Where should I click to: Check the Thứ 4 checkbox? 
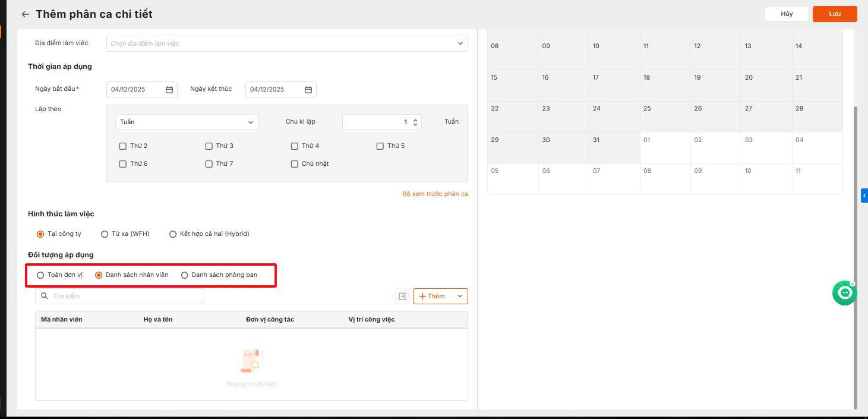[x=295, y=146]
